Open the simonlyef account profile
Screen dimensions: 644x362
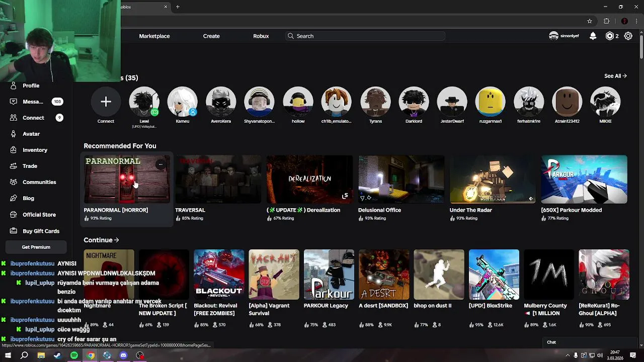click(x=564, y=36)
